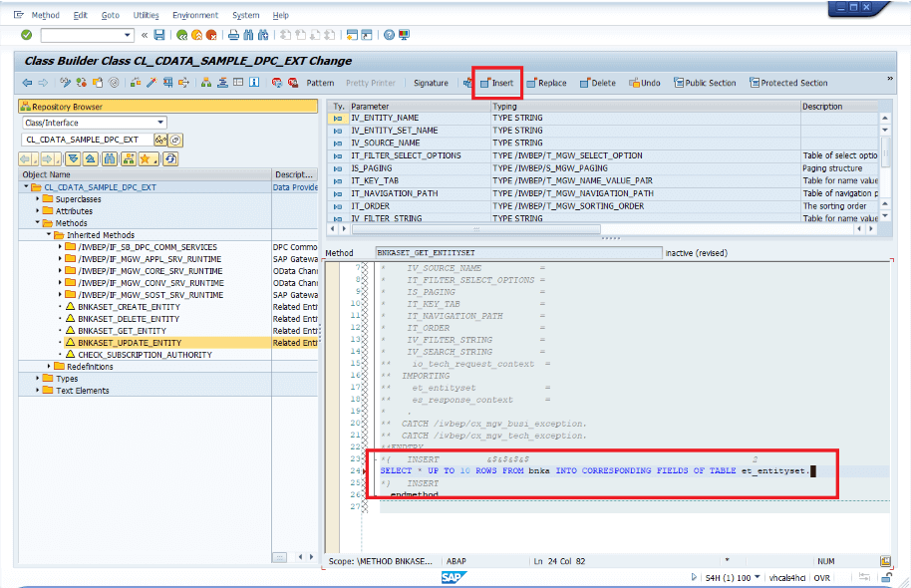Open the Utilities menu

pos(146,16)
